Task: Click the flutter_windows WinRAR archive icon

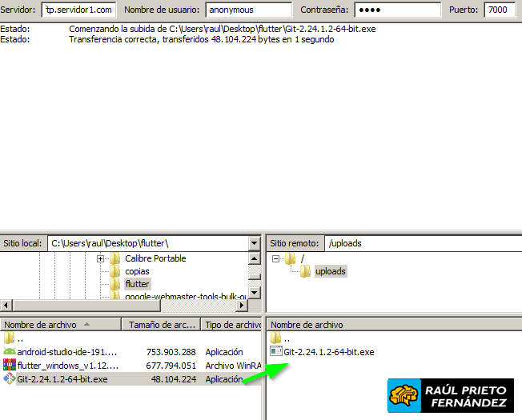Action: coord(10,366)
